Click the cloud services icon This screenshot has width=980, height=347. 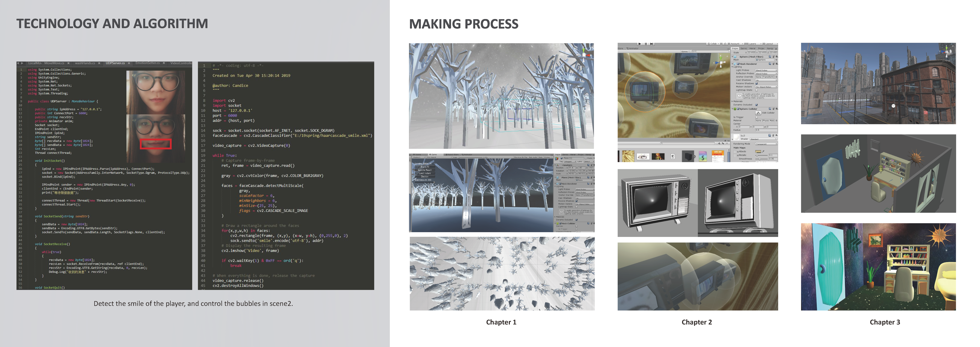coord(725,44)
